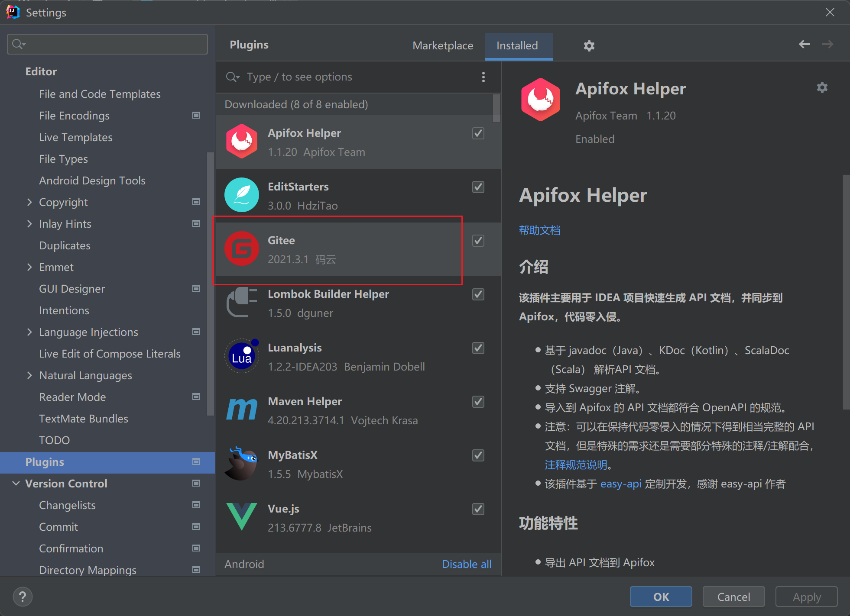The height and width of the screenshot is (616, 850).
Task: Click project-level icon beside Plugins
Action: (x=196, y=461)
